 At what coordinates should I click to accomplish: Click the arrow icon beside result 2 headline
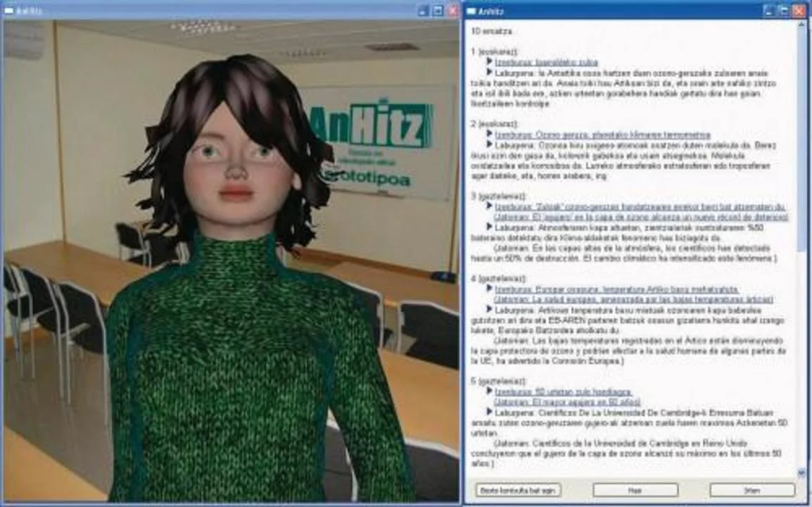(x=490, y=134)
